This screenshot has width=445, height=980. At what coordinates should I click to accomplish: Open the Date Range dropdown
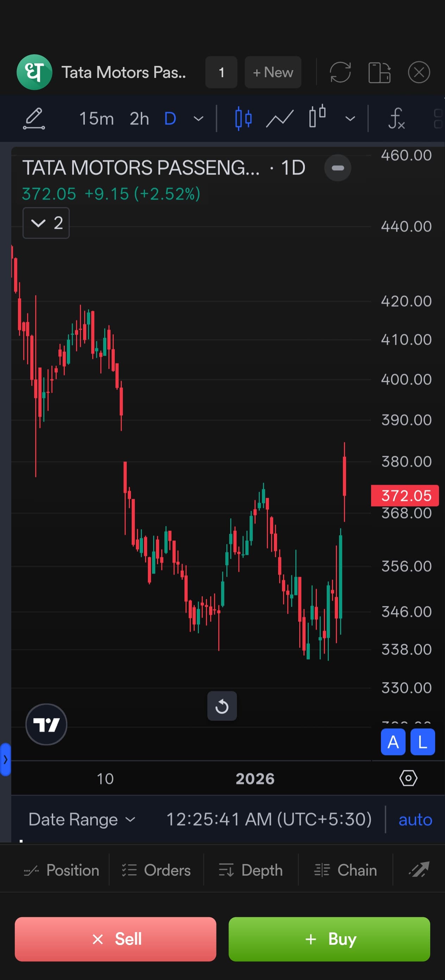[81, 820]
